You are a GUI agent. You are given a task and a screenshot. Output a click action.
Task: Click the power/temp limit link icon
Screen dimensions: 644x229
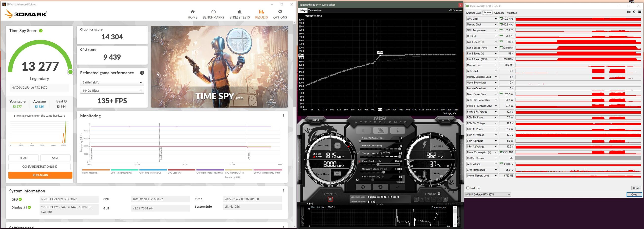pos(359,153)
